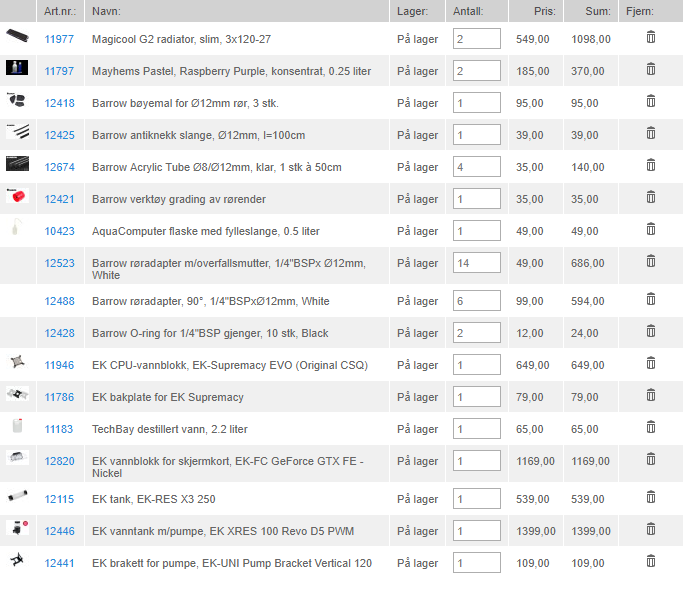
Task: Open EK tank X3 250 thumbnail
Action: point(17,495)
